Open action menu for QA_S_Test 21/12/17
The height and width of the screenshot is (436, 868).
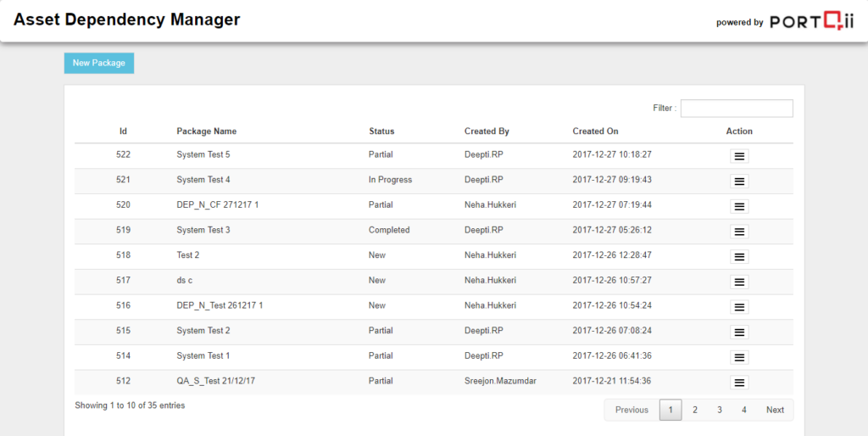pos(739,383)
